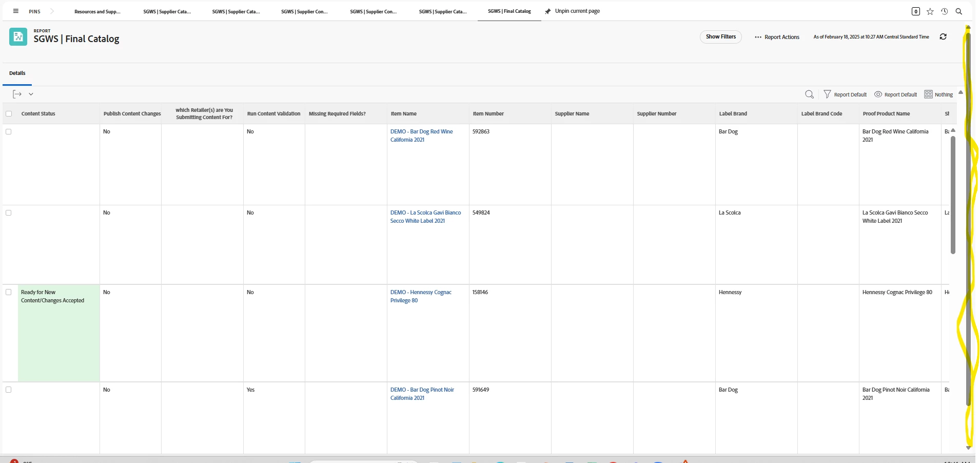980x463 pixels.
Task: Open DEMO - La Scolca Gavi Bianco link
Action: click(425, 217)
